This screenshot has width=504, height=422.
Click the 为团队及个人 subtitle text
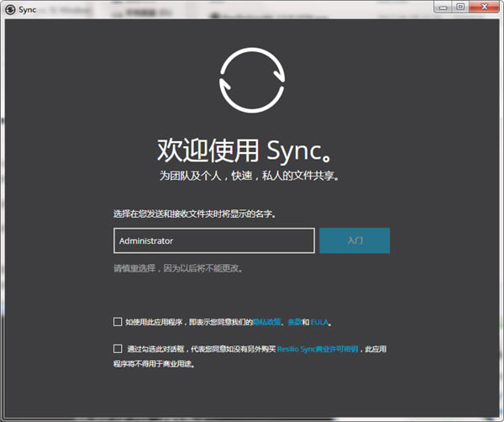tap(251, 177)
